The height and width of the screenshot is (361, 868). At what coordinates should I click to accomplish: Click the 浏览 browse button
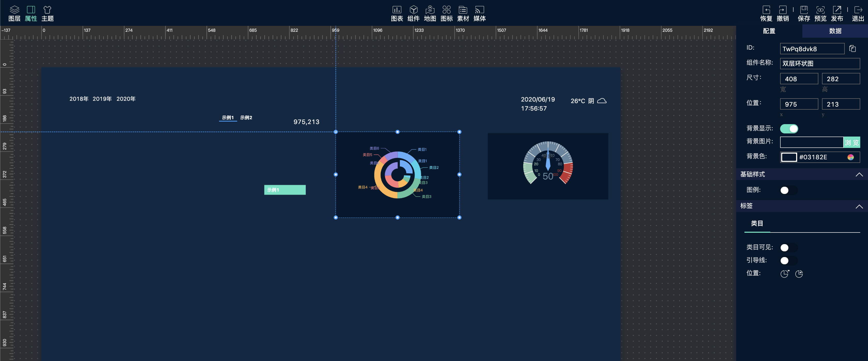coord(851,142)
